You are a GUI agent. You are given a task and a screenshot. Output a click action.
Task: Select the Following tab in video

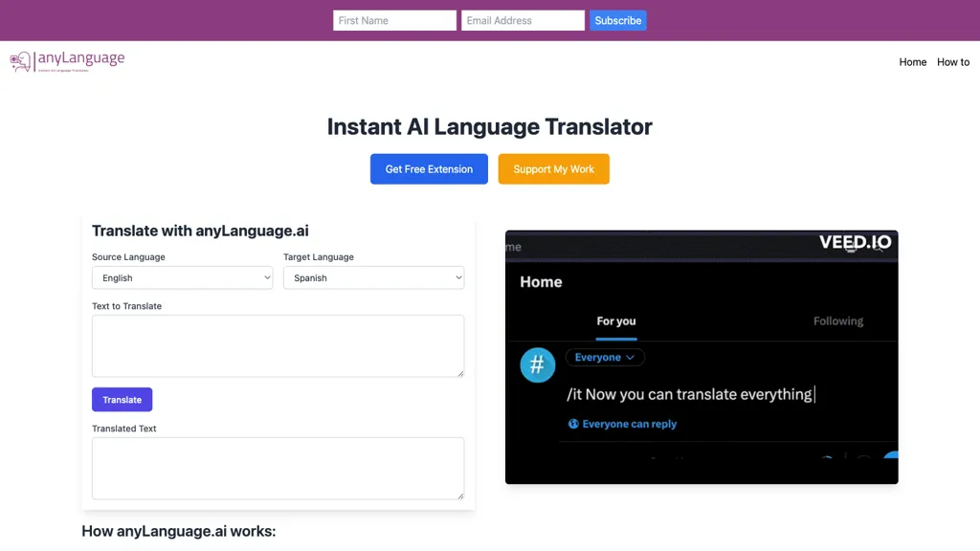click(x=838, y=321)
